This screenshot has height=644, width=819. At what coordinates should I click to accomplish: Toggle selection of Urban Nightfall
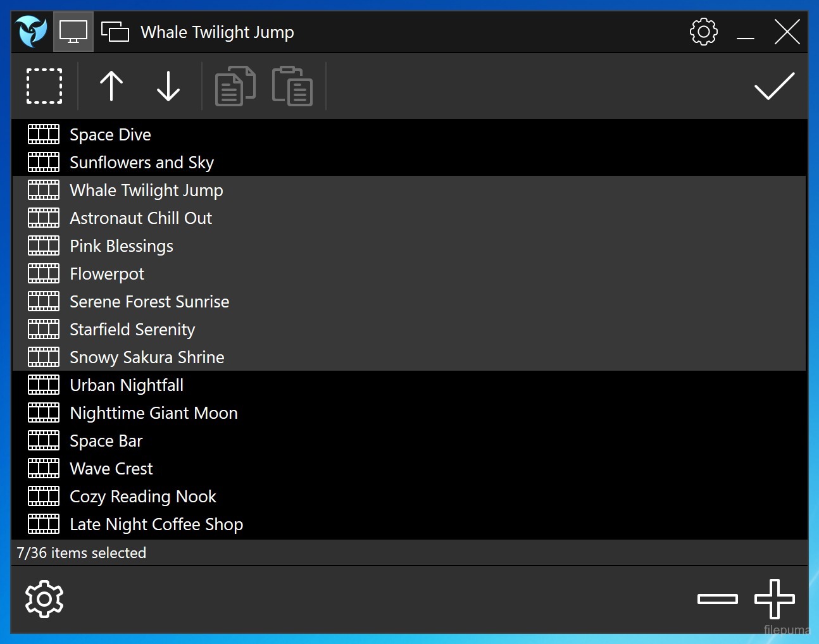pos(126,385)
